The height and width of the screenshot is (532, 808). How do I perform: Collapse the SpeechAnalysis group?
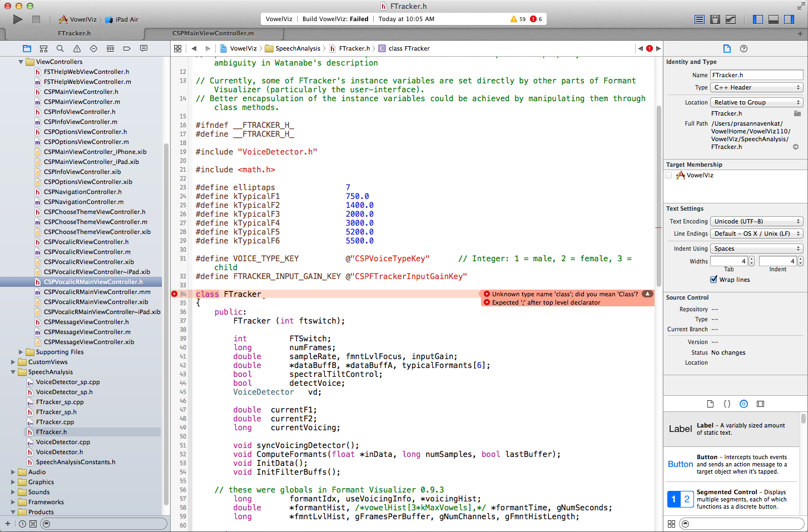click(13, 372)
